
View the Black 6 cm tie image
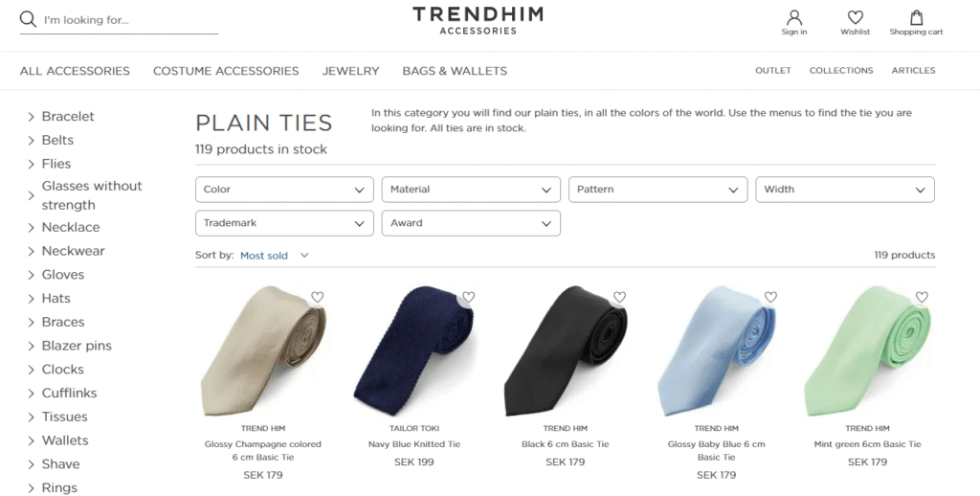(x=565, y=350)
